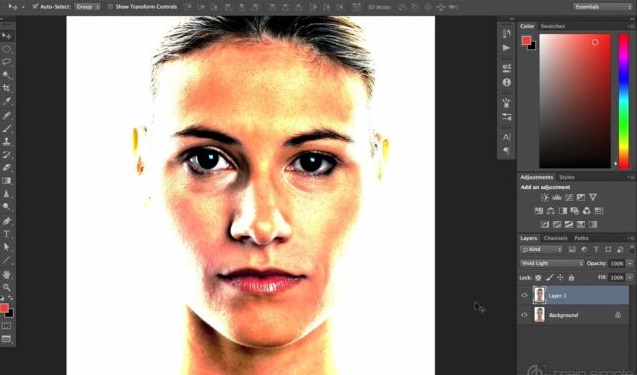
Task: Add a Selective Color adjustment
Action: 581,225
